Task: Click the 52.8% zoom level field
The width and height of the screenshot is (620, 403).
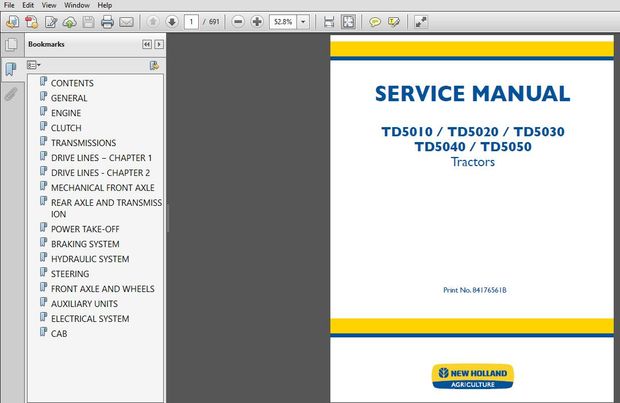Action: (283, 22)
